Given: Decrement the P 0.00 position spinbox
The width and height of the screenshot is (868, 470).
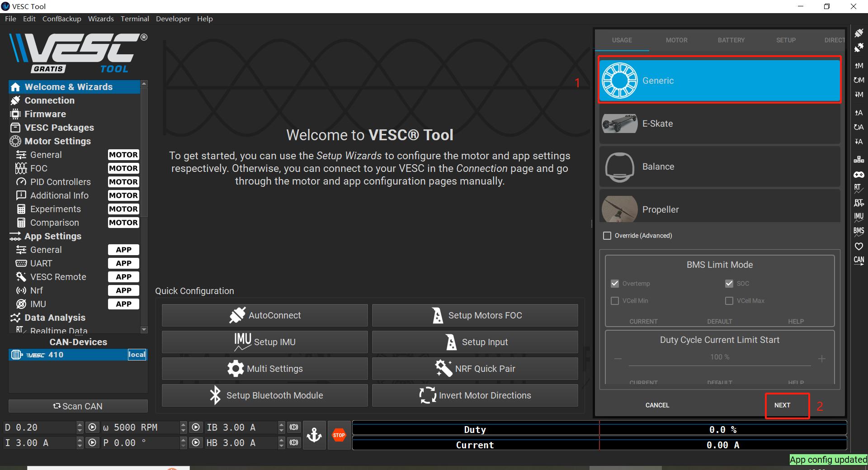Looking at the screenshot, I should pos(183,446).
